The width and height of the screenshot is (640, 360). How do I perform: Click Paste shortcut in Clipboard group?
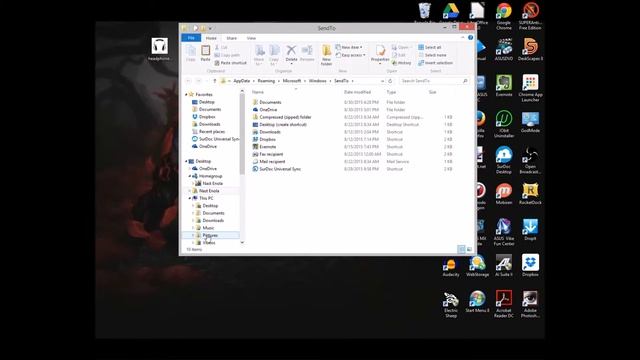tap(231, 63)
